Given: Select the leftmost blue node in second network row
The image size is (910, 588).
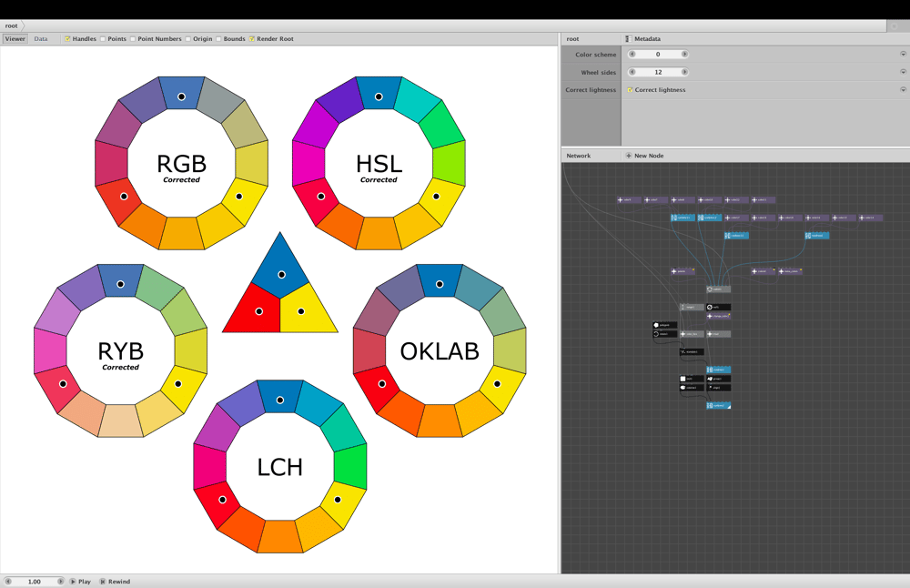Looking at the screenshot, I should point(683,218).
